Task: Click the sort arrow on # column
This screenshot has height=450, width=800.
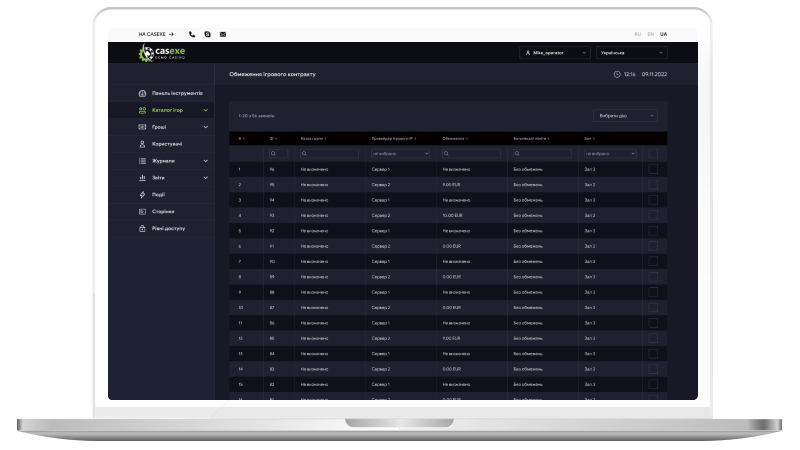Action: point(243,139)
